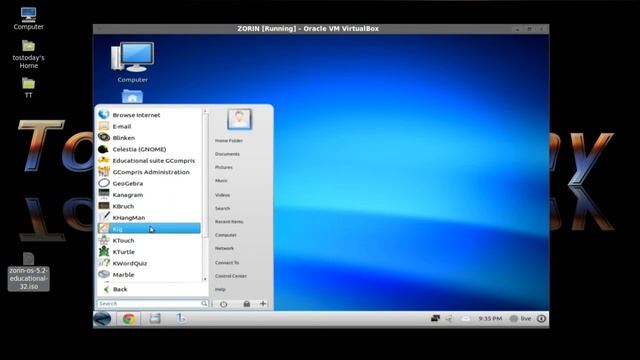Click the volume icon in Zorin tray
This screenshot has height=360, width=640.
click(x=449, y=318)
